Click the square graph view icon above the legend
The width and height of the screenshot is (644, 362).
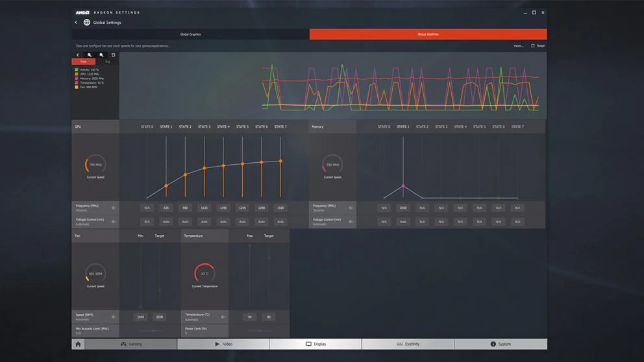(113, 55)
